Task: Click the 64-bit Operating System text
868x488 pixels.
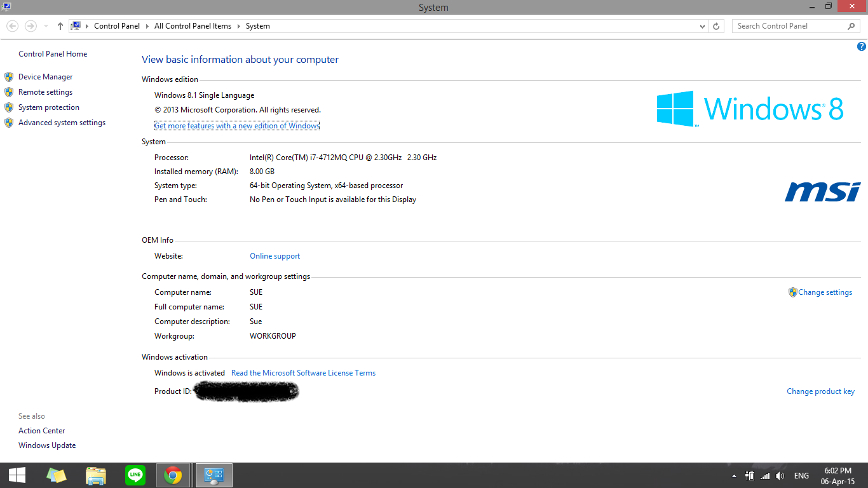Action: pyautogui.click(x=326, y=186)
